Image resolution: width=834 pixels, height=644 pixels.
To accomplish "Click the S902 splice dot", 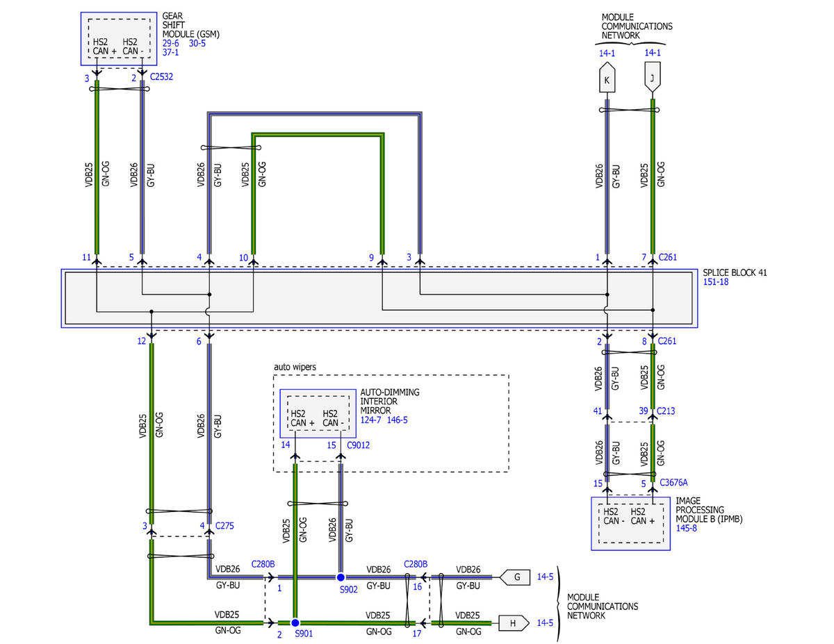I will coord(341,577).
